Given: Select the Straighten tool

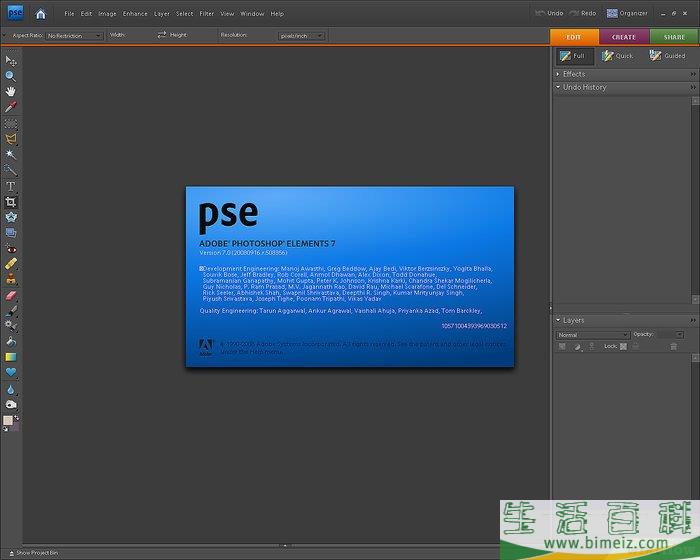Looking at the screenshot, I should [x=11, y=233].
